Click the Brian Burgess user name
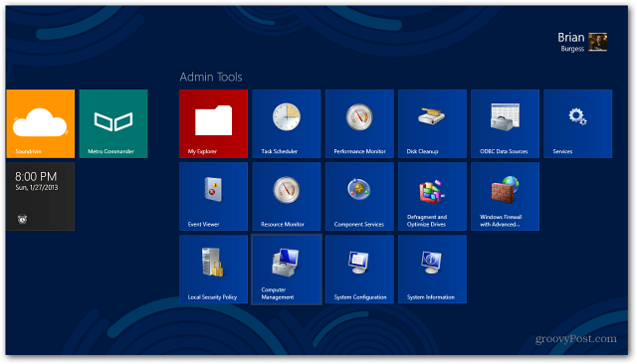This screenshot has height=364, width=637. pos(570,42)
